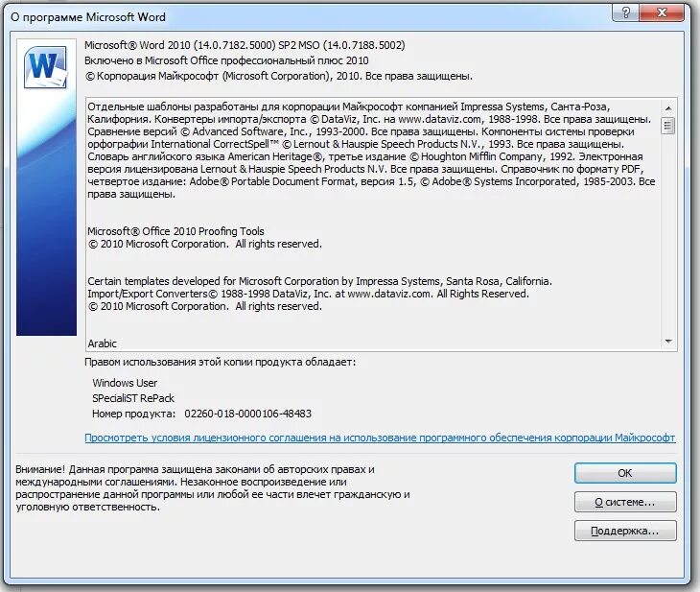The image size is (700, 592).
Task: Click the Word 2010 version line
Action: [x=245, y=45]
